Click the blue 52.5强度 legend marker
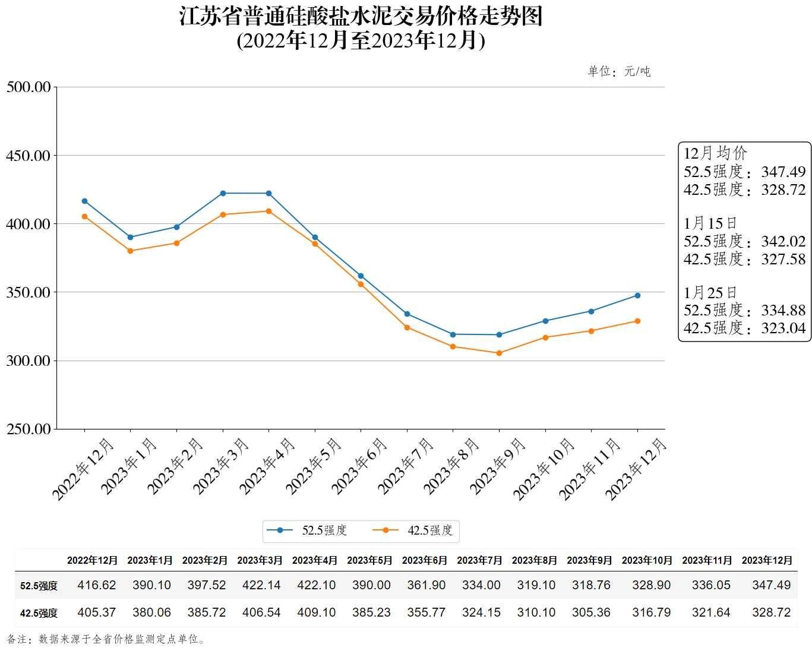The image size is (812, 657). pyautogui.click(x=280, y=530)
